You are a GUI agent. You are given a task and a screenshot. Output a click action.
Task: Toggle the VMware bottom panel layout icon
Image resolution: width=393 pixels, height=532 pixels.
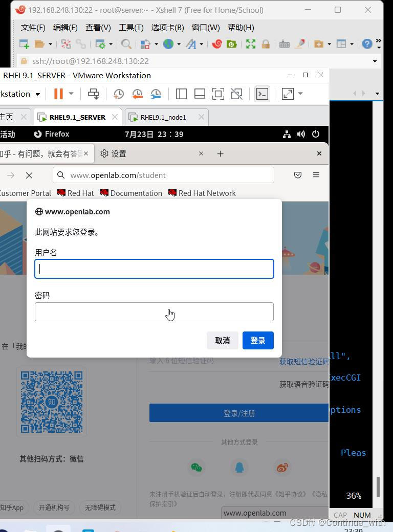(200, 94)
